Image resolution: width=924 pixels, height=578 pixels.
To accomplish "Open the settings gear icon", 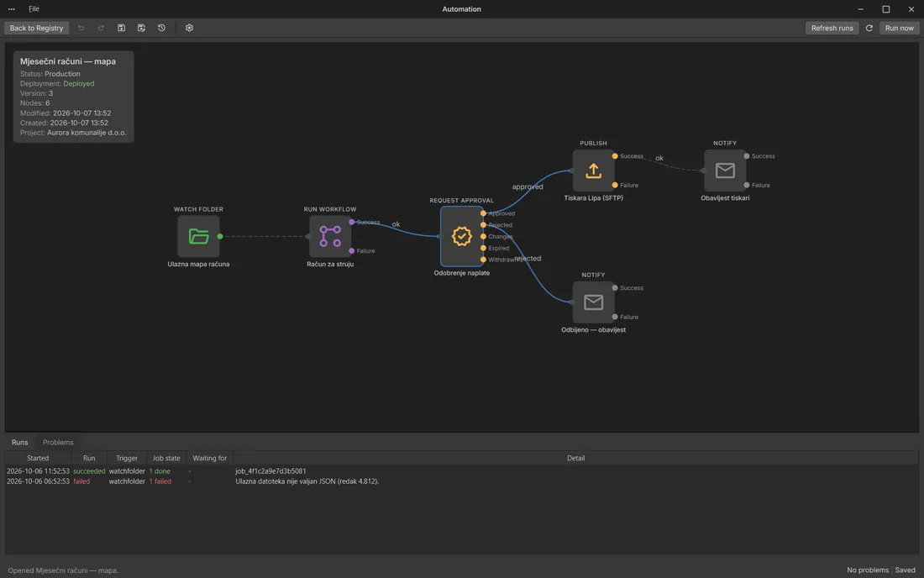I will point(189,28).
